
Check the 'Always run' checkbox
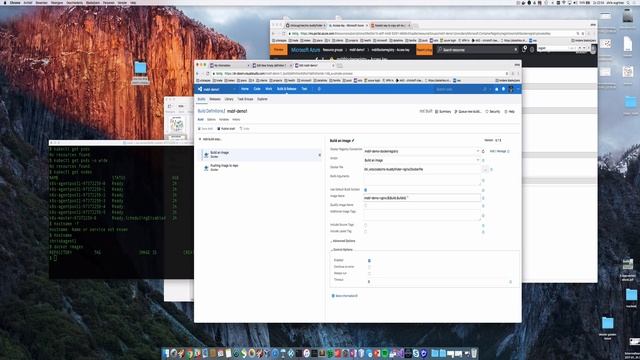point(369,273)
